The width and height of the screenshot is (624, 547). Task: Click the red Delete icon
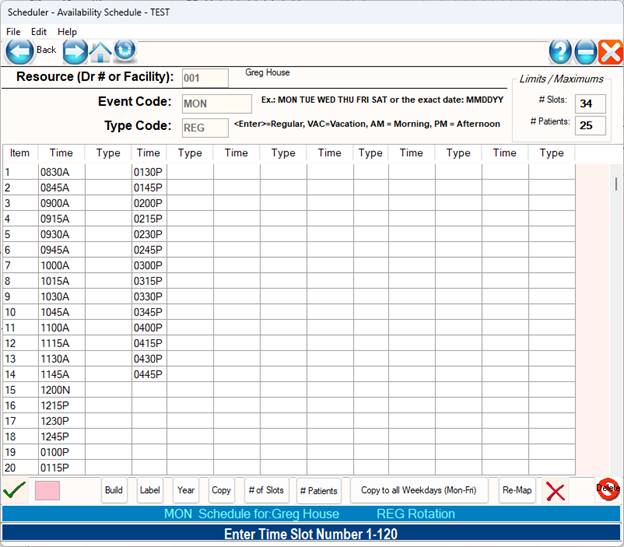(607, 489)
